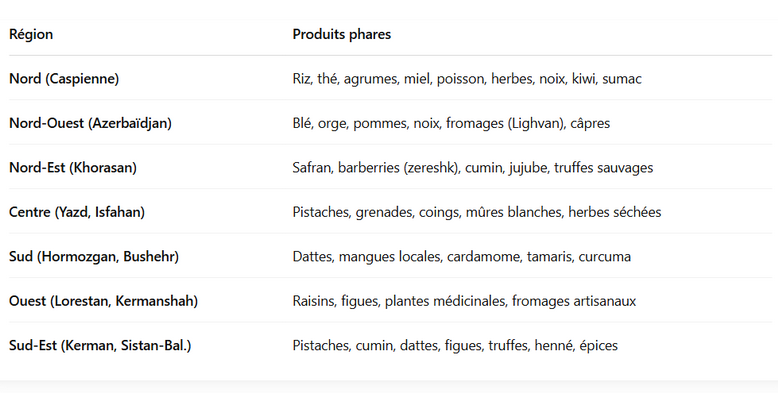Click the Nord-Est (Khorasan) region cell

coord(73,168)
